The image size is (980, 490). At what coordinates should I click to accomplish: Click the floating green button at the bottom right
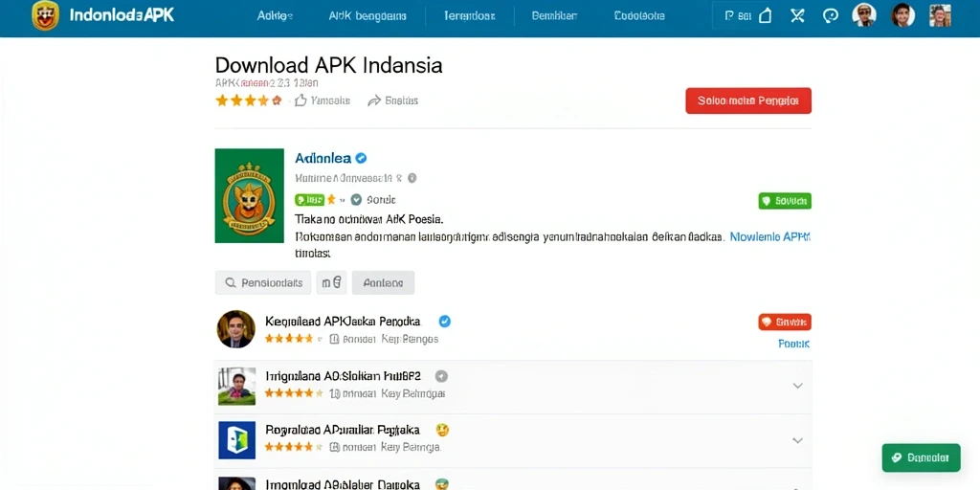(921, 457)
